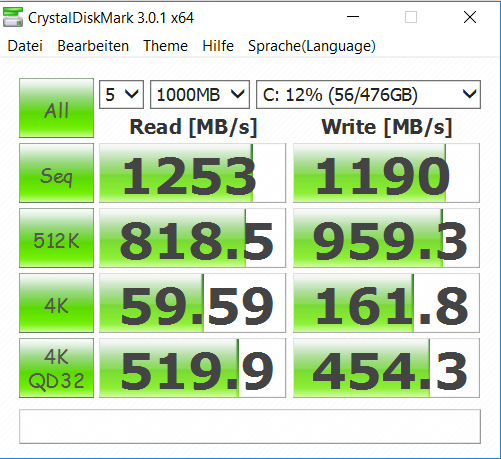Click the 4K QD32 write result 454.3
Screen dimensions: 501x459
pos(386,368)
